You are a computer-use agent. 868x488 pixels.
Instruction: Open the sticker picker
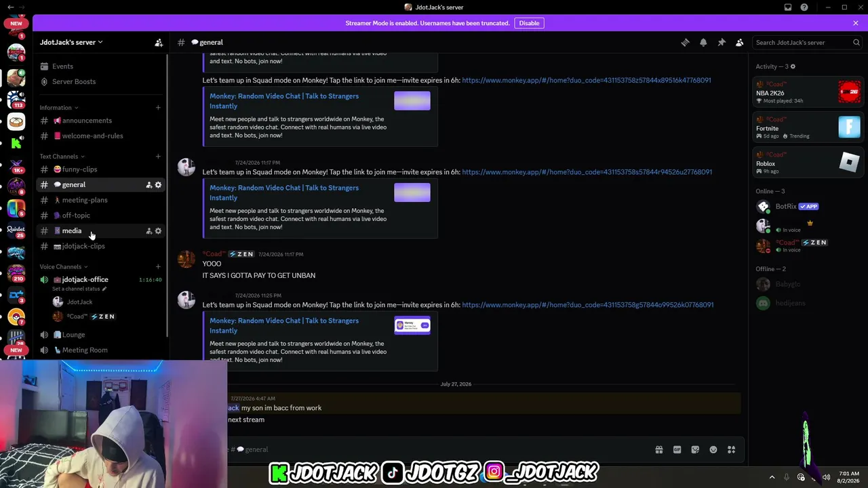695,449
